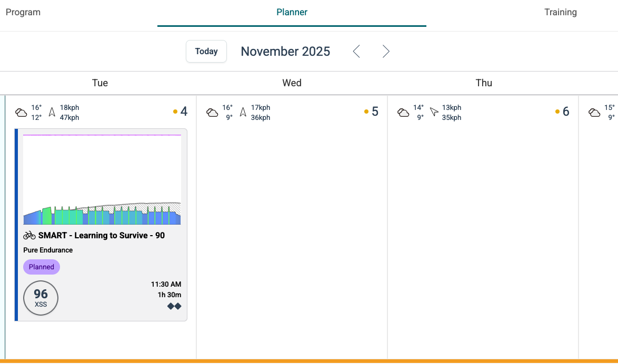Click the bicycle icon on the workout card
This screenshot has height=364, width=618.
coord(29,236)
